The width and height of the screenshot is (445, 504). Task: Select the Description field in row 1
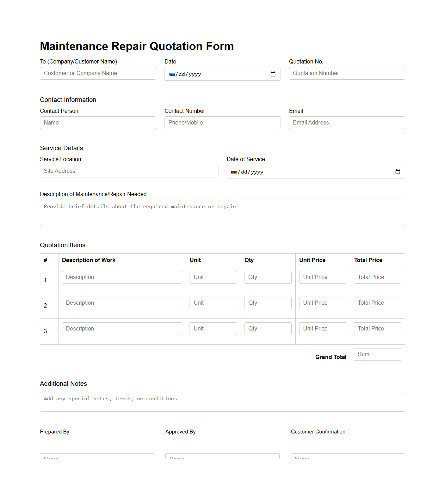pos(122,277)
